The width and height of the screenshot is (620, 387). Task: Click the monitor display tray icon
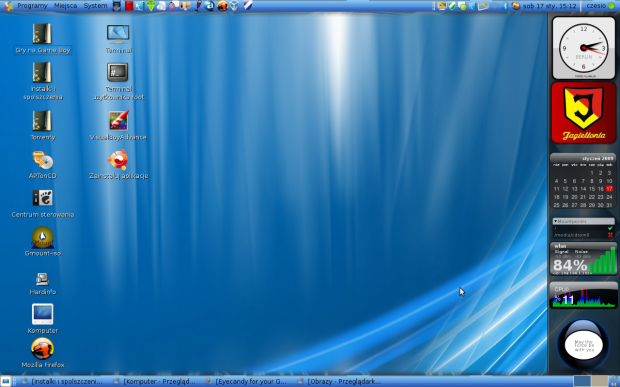pos(442,6)
